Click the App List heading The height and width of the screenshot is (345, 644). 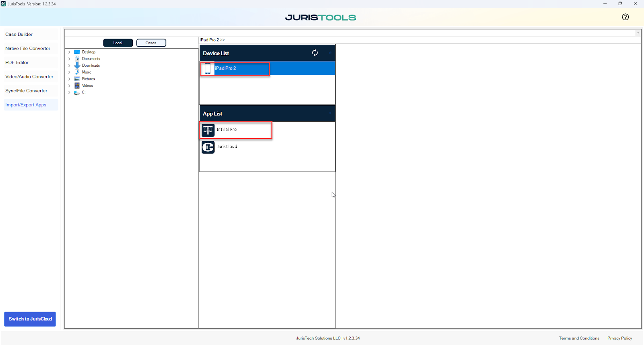[x=213, y=114]
